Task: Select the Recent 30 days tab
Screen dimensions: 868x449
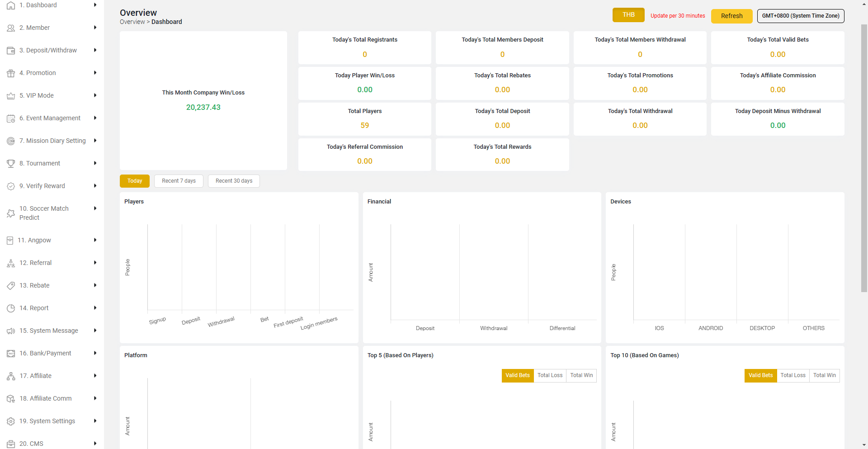Action: point(234,181)
